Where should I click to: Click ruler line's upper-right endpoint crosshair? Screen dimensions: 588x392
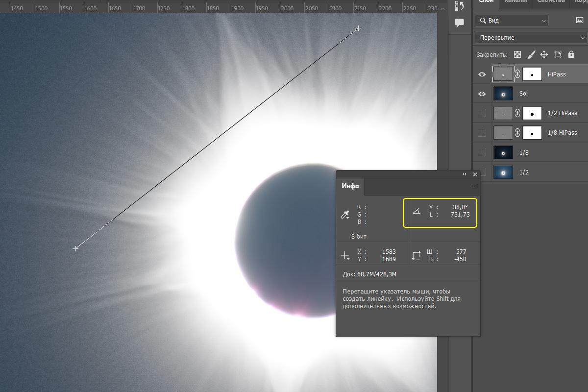(x=359, y=28)
